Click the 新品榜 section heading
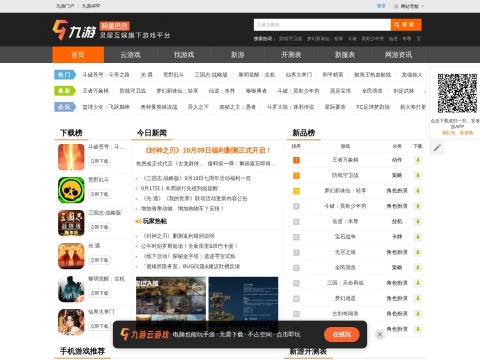The image size is (480, 360). pos(304,133)
